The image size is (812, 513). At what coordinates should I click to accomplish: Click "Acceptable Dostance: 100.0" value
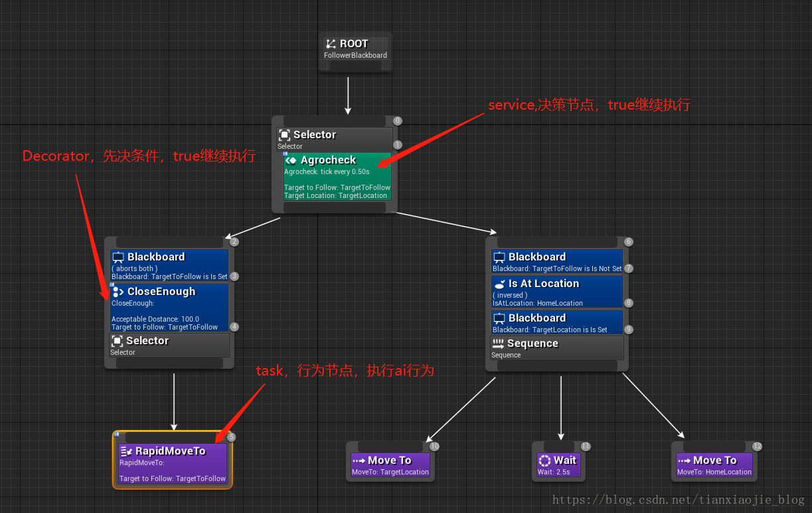coord(155,319)
